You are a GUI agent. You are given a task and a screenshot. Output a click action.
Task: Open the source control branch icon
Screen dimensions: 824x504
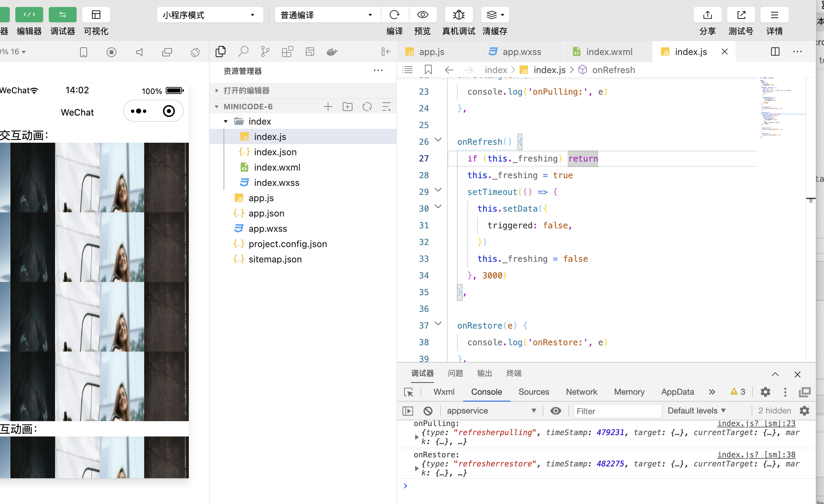click(265, 52)
